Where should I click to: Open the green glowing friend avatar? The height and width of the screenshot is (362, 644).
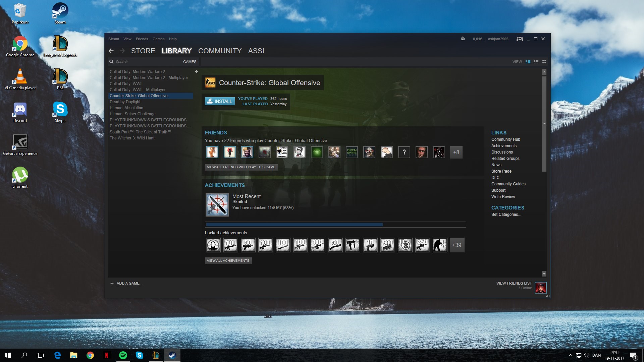pos(317,152)
